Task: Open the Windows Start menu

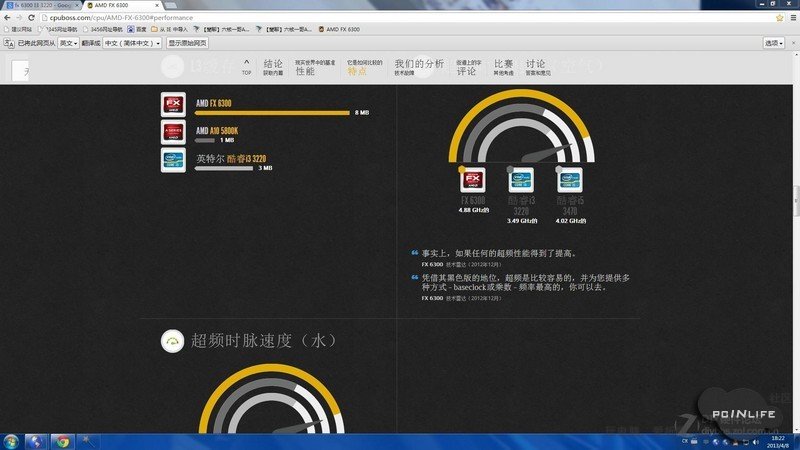Action: (x=11, y=441)
